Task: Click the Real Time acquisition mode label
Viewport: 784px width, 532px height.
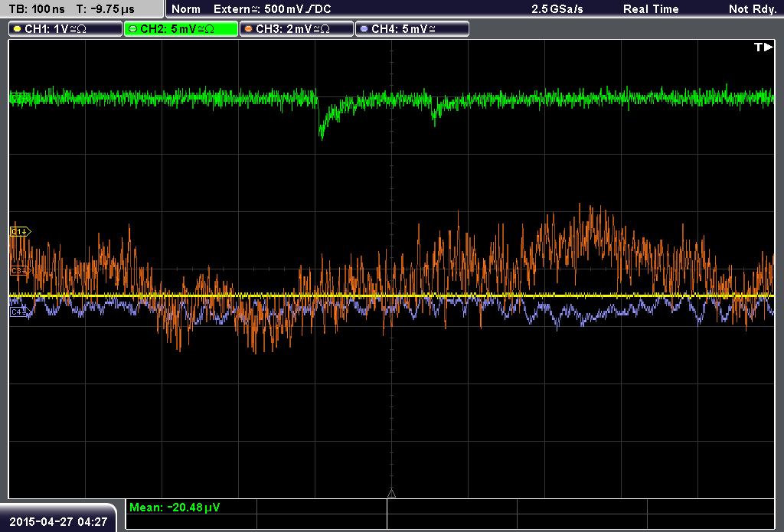Action: coord(651,9)
